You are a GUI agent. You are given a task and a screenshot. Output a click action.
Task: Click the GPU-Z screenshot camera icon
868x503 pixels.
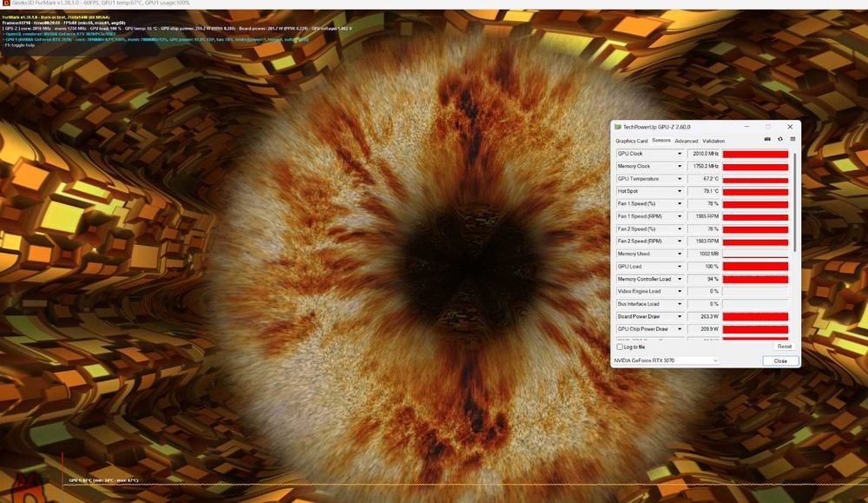(767, 139)
